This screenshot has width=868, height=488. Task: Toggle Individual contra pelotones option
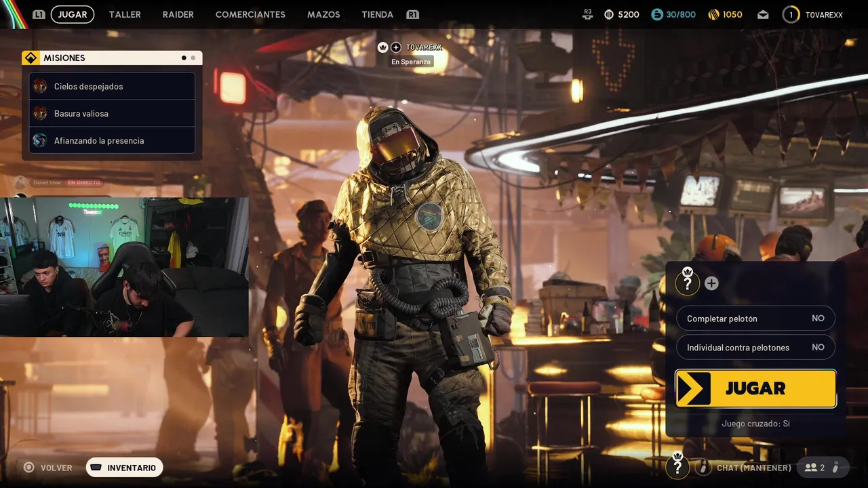point(755,347)
